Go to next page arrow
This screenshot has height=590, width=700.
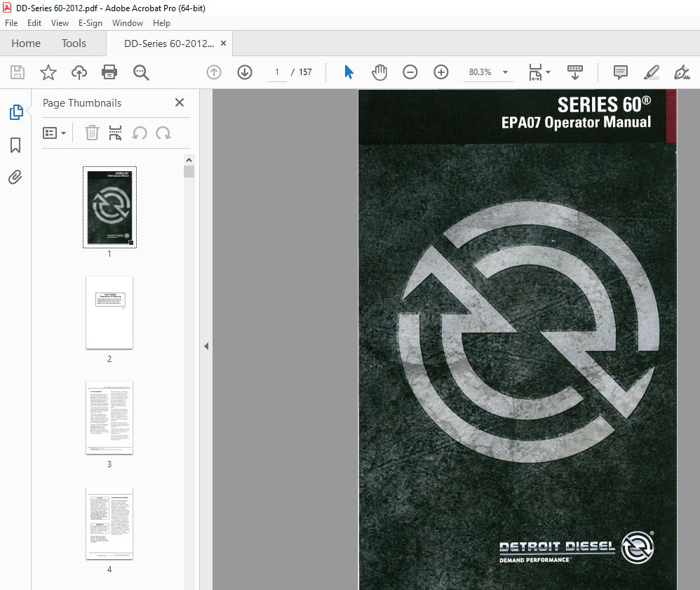[x=245, y=72]
